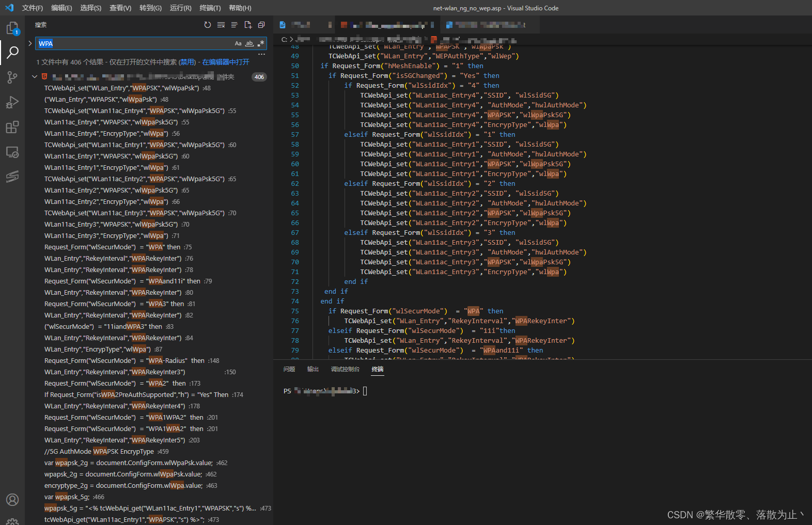Image resolution: width=812 pixels, height=525 pixels.
Task: Open the 帮助(H) menu
Action: (x=240, y=8)
